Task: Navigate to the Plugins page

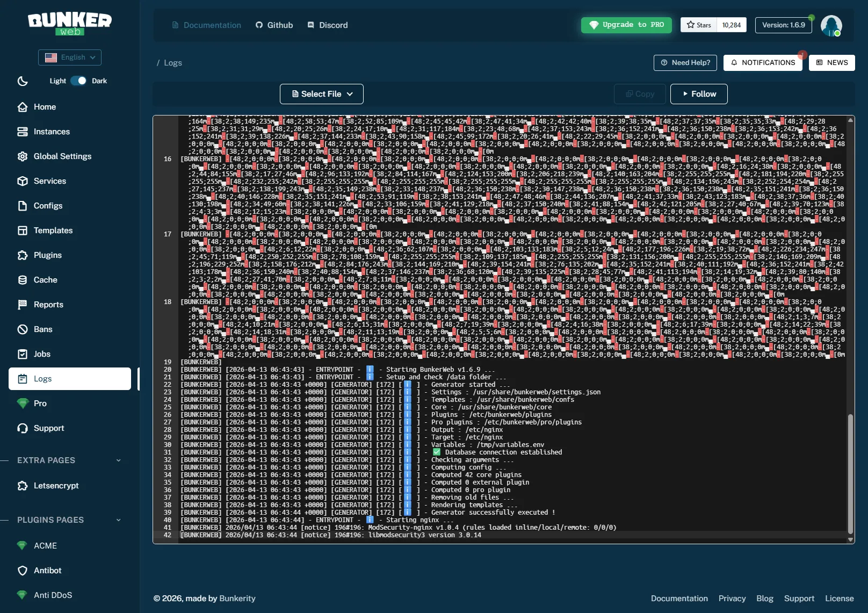Action: coord(47,255)
